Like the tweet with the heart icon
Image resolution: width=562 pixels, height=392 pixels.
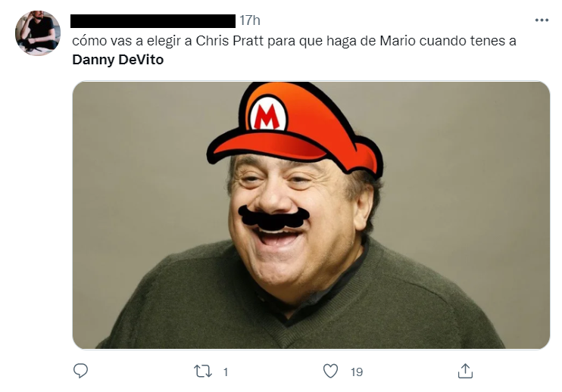point(330,372)
